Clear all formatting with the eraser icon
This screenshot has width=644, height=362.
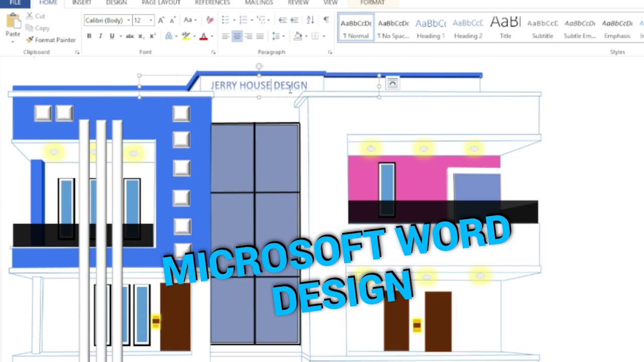(210, 20)
